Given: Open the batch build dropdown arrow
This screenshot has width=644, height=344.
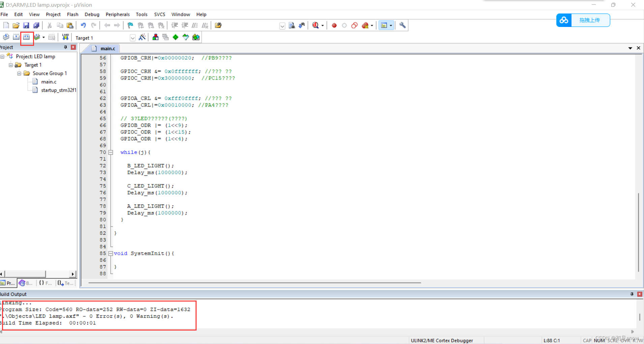Looking at the screenshot, I should click(43, 37).
